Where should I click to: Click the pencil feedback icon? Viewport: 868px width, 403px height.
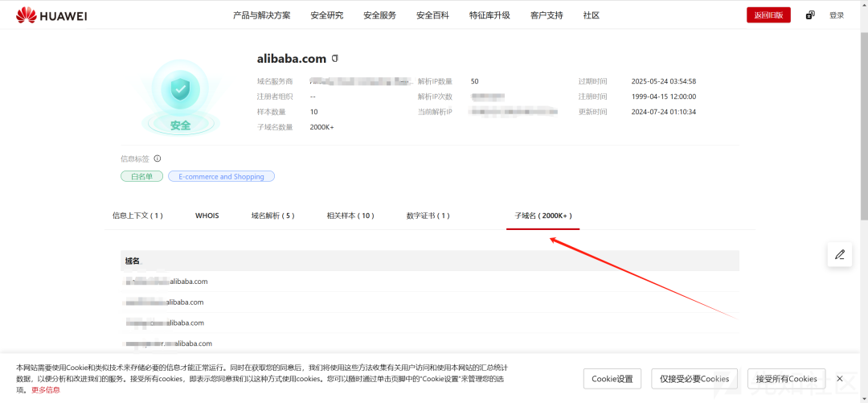pos(840,254)
